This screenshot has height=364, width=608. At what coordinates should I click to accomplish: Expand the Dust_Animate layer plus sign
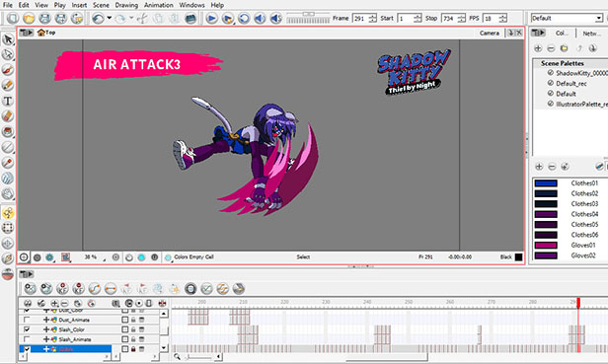(46, 320)
